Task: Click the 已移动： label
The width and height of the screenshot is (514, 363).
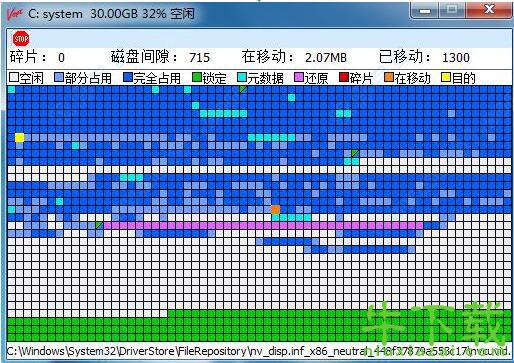Action: point(405,57)
